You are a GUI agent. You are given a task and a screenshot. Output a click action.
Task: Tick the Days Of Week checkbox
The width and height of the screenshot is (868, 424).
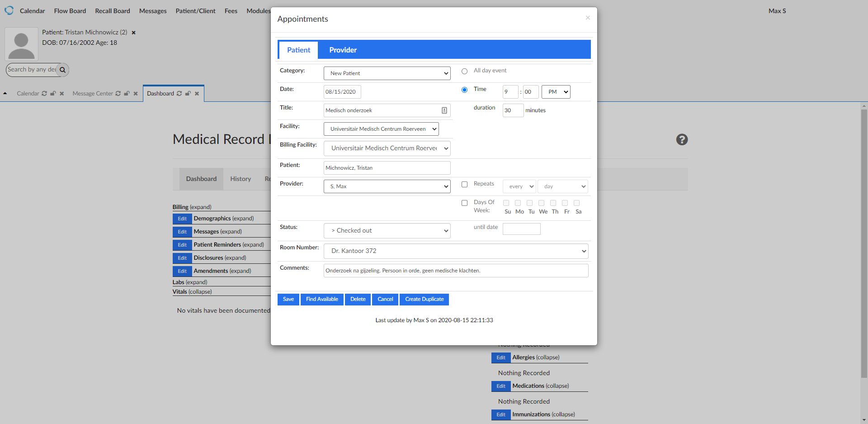(464, 203)
